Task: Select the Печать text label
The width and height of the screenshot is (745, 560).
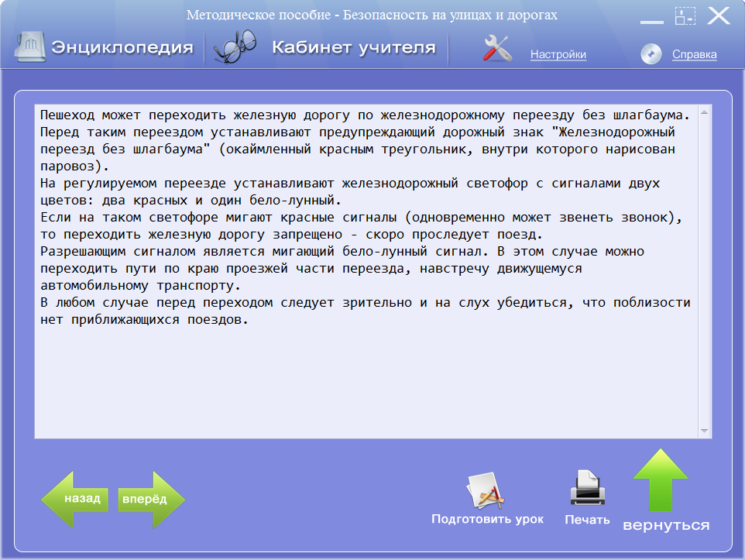Action: (587, 520)
